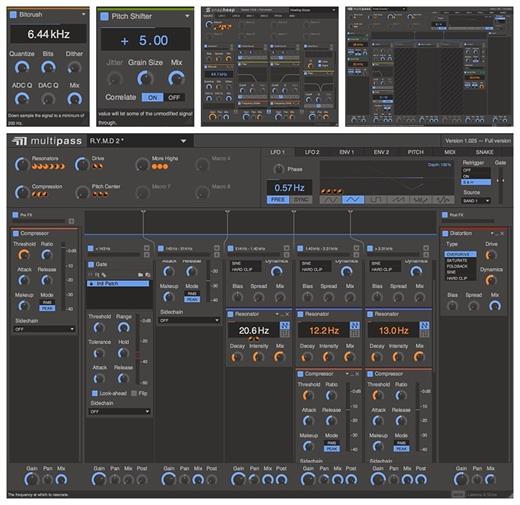Image resolution: width=520 pixels, height=505 pixels.
Task: Open the Snap Heap plugin thumbnail
Action: 270,67
